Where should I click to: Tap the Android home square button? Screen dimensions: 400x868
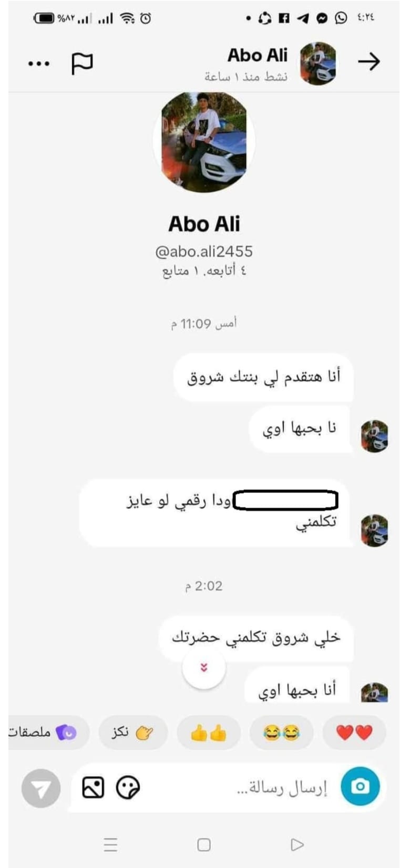[x=204, y=844]
